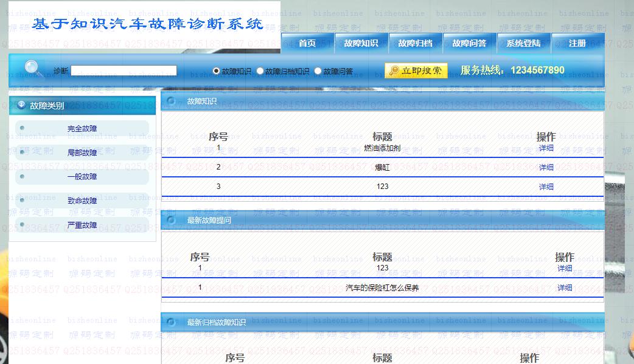The width and height of the screenshot is (634, 364).
Task: Open the 系统登陆 navigation tab
Action: [524, 43]
